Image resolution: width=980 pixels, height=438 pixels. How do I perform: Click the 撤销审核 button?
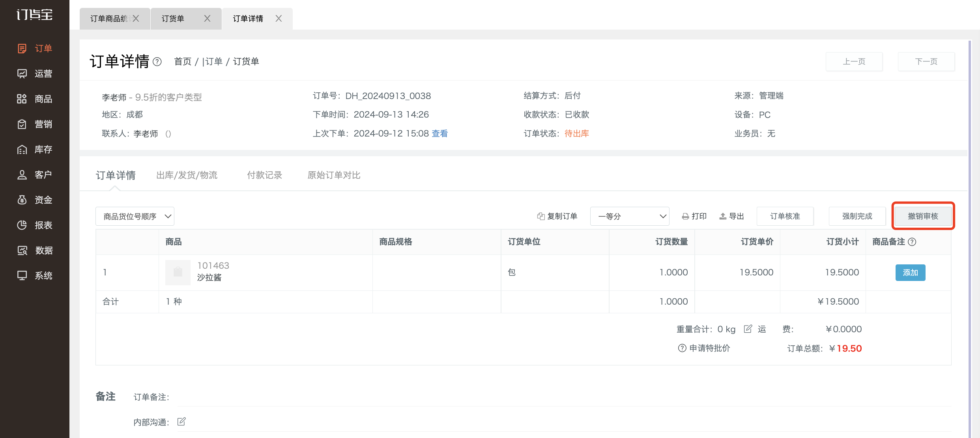[x=923, y=216]
